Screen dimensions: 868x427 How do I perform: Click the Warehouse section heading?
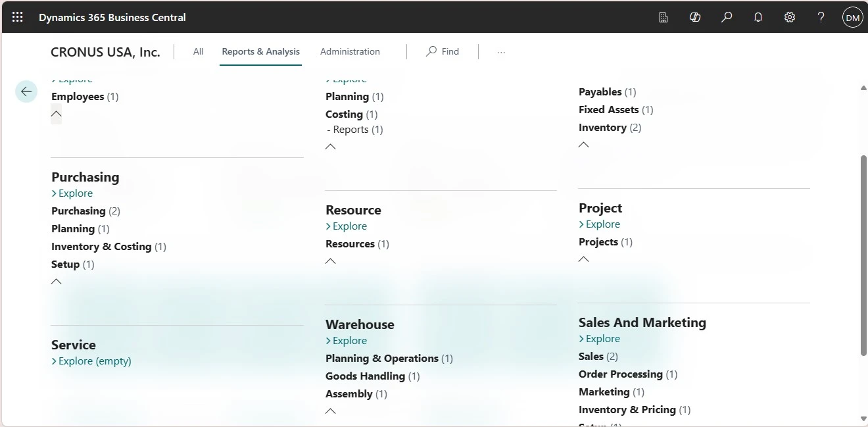(360, 324)
